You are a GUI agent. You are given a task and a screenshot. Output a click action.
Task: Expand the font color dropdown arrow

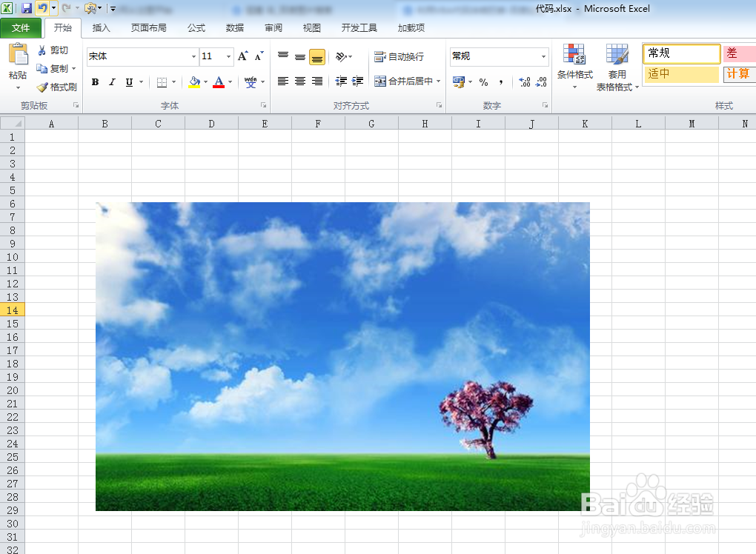point(230,82)
